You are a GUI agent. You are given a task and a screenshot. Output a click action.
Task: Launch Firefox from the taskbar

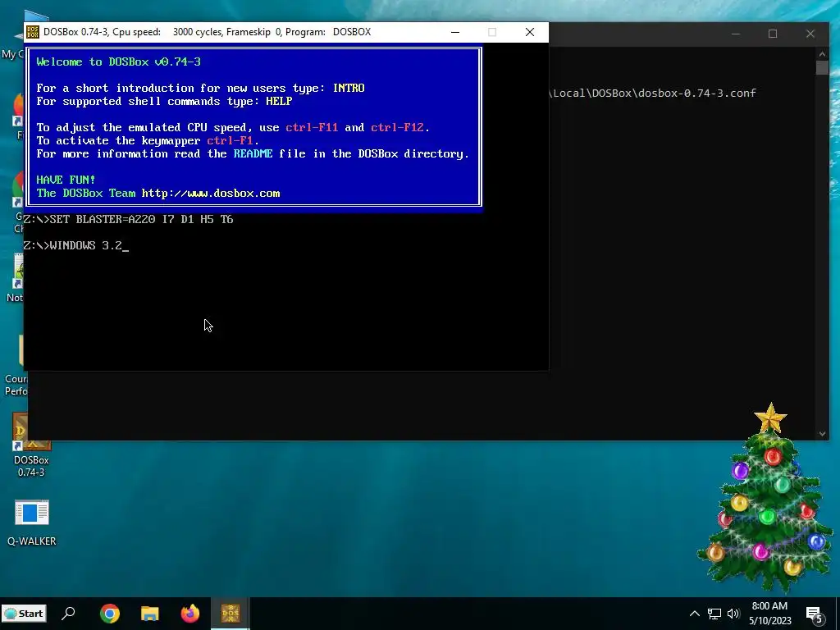[x=190, y=614]
